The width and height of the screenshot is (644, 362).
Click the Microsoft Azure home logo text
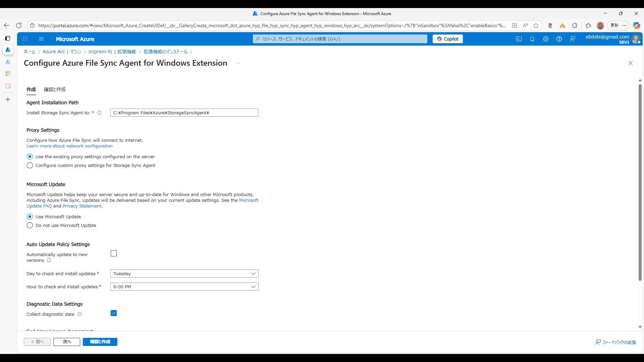tap(75, 39)
